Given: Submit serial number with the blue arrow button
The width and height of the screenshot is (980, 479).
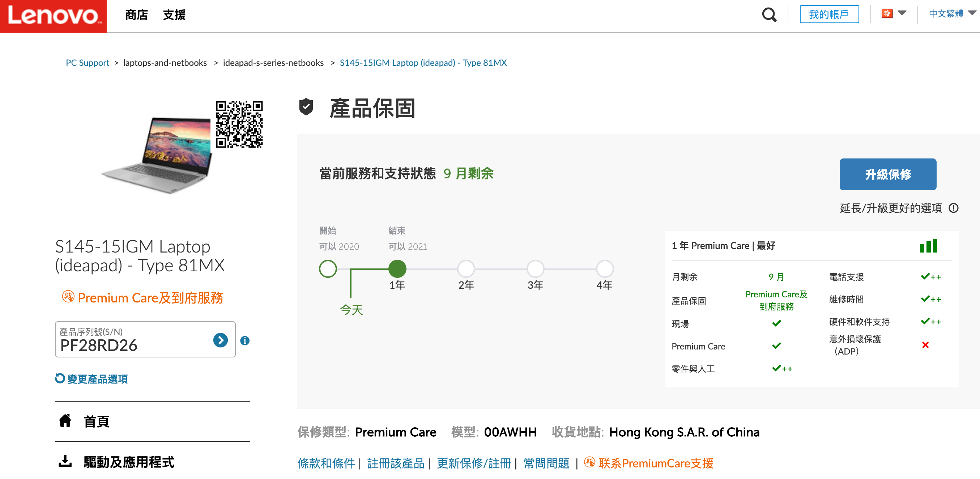Looking at the screenshot, I should [220, 340].
